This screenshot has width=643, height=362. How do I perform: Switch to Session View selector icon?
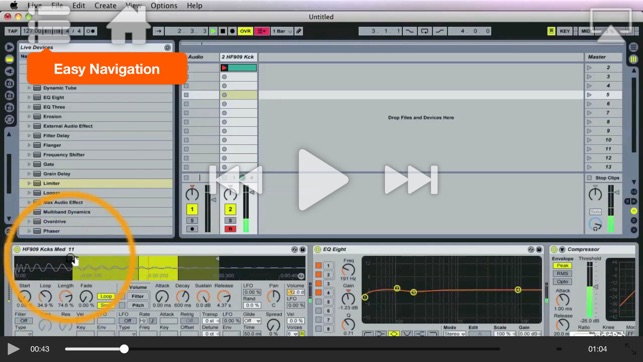(634, 59)
